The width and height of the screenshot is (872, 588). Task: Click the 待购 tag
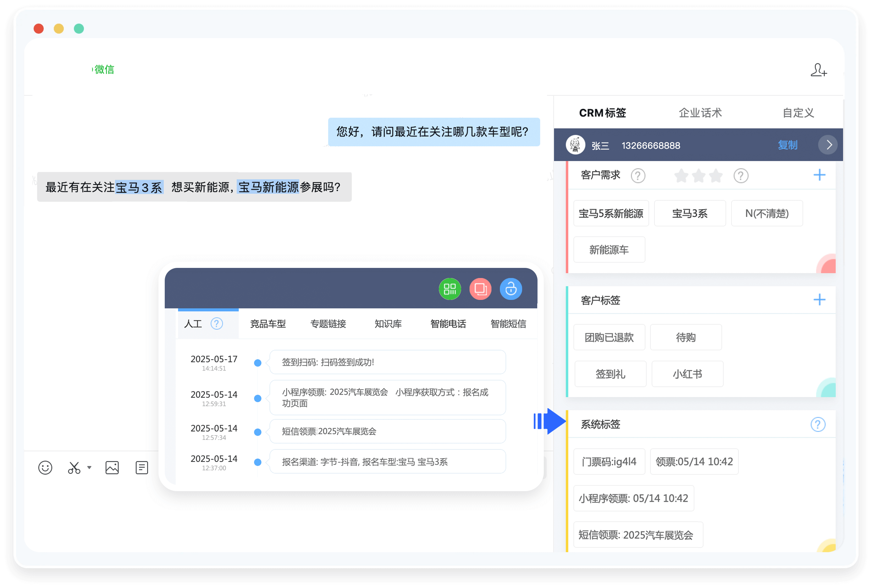(x=685, y=337)
